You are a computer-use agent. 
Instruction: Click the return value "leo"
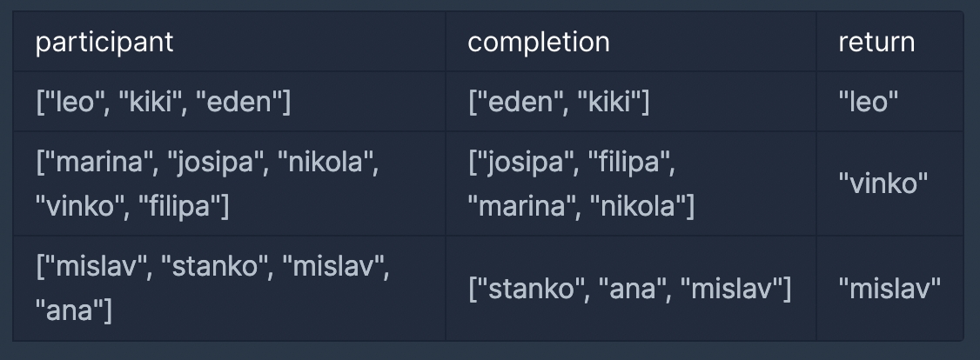click(x=868, y=102)
